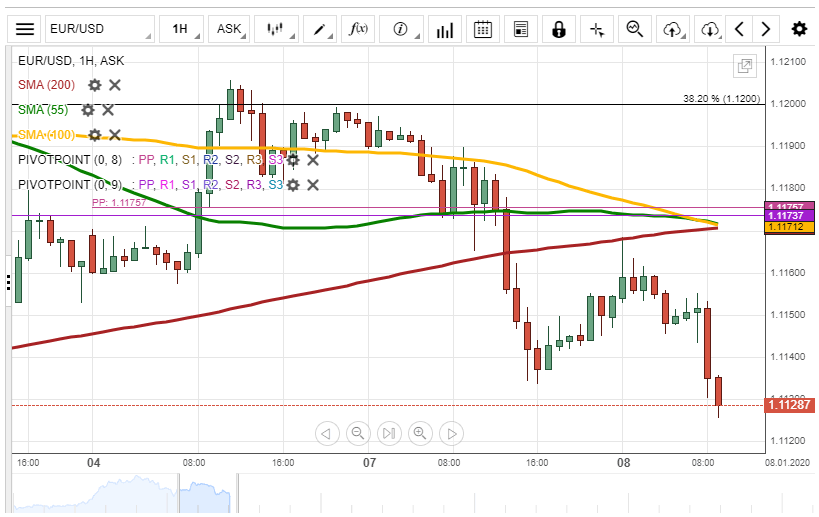
Task: Click the 1.11737 purple price label
Action: click(789, 216)
